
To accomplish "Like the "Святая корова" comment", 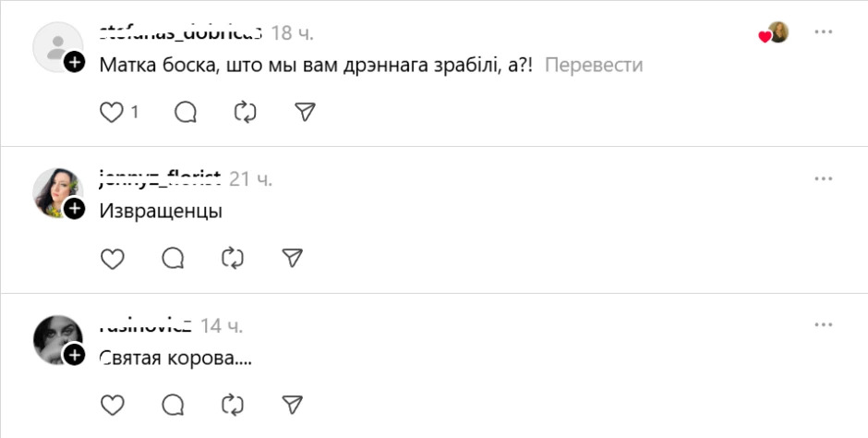I will (x=112, y=404).
